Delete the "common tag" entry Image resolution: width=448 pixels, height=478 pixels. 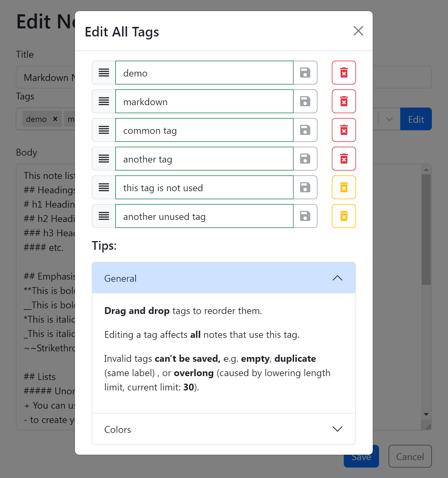tap(343, 130)
